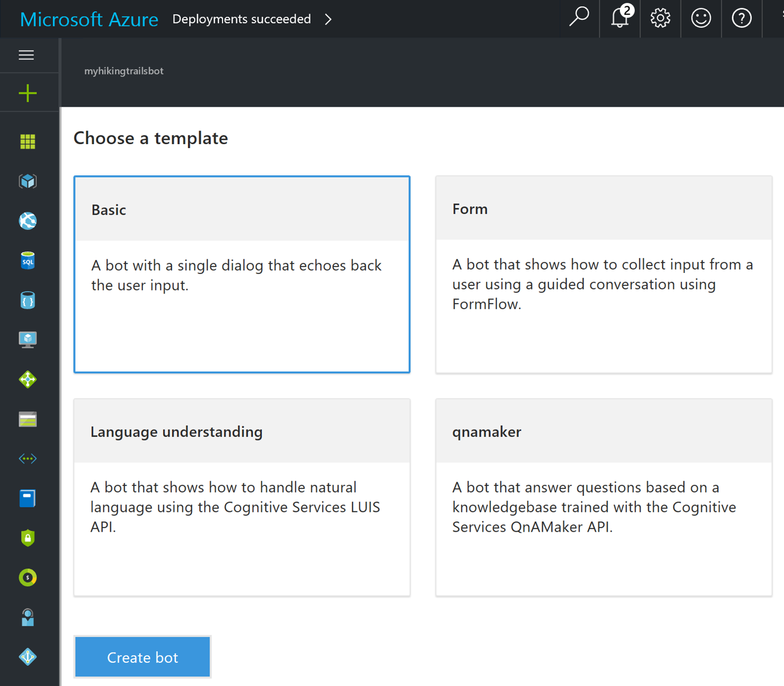Viewport: 784px width, 686px height.
Task: Select the Form bot template
Action: (x=603, y=274)
